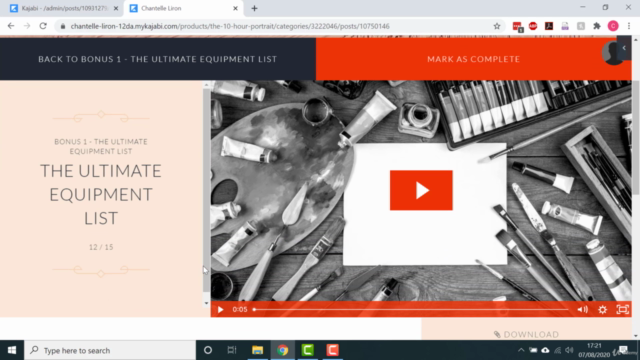Click the lesson sidebar scrollbar
Screen dimensions: 640x360
pos(206,190)
